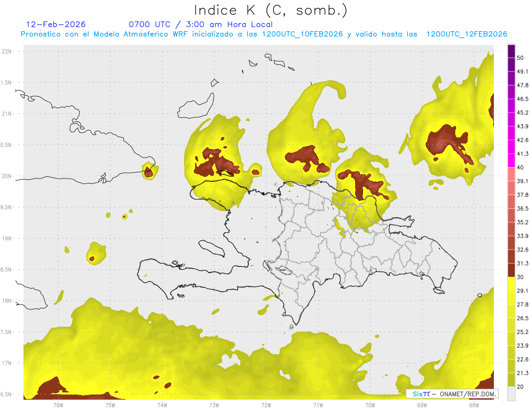Click colorbar value '33.9'
The image size is (532, 411).
[523, 236]
